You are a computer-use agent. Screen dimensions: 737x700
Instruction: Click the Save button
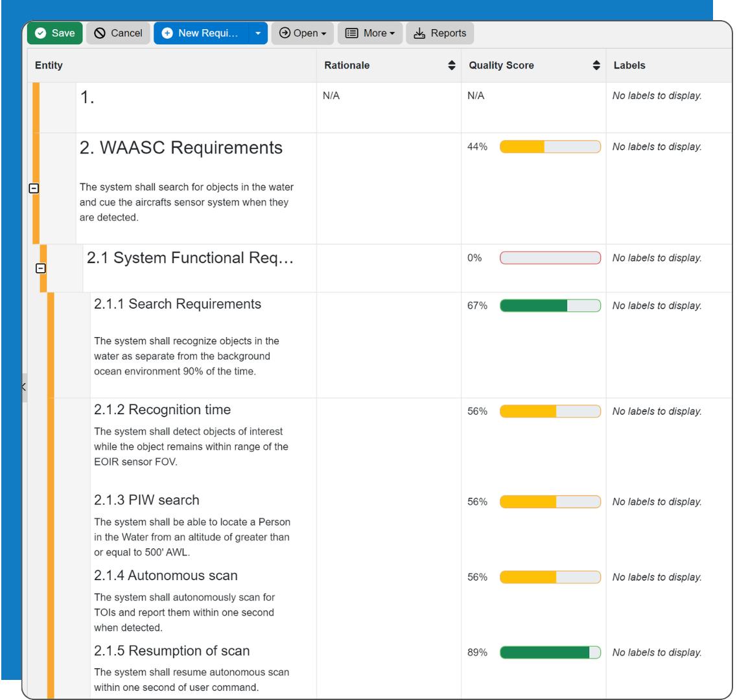pos(54,33)
